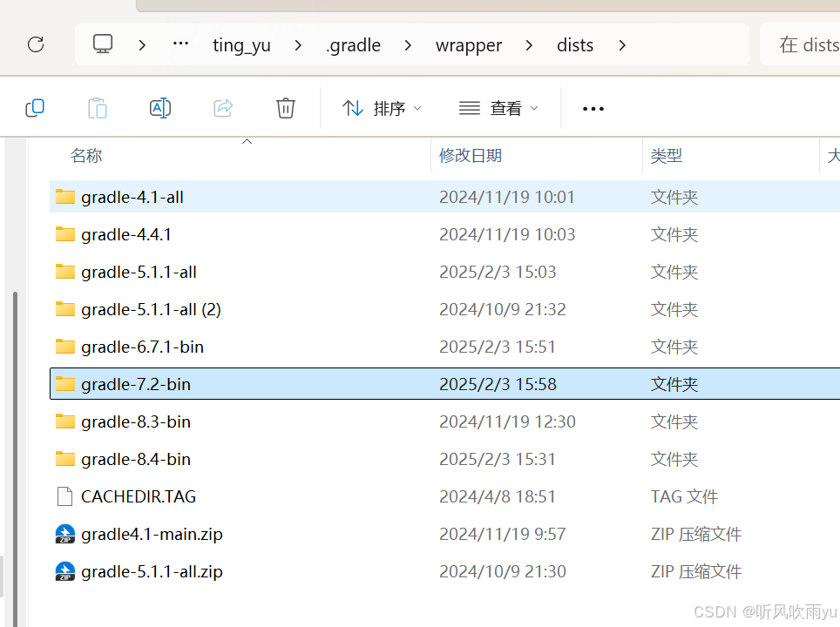Screen dimensions: 840x627
Task: Select folder icon of gradle-5.1.1-all (2)
Action: [64, 309]
